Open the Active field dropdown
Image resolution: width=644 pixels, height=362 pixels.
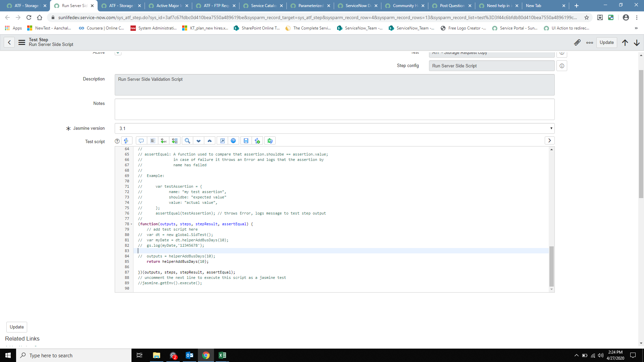coord(118,53)
